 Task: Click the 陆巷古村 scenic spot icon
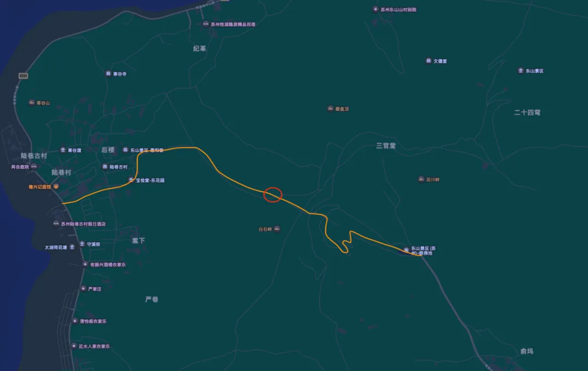pyautogui.click(x=105, y=167)
